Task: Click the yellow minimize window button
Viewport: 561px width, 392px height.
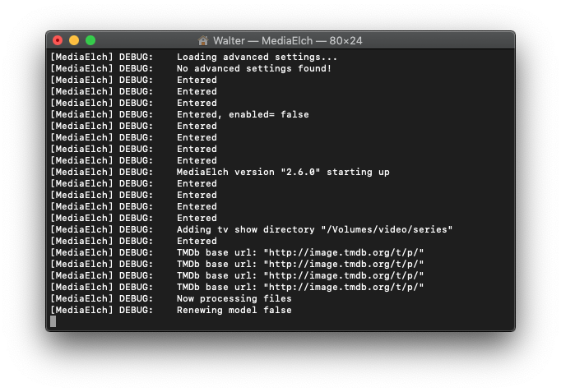Action: (74, 40)
